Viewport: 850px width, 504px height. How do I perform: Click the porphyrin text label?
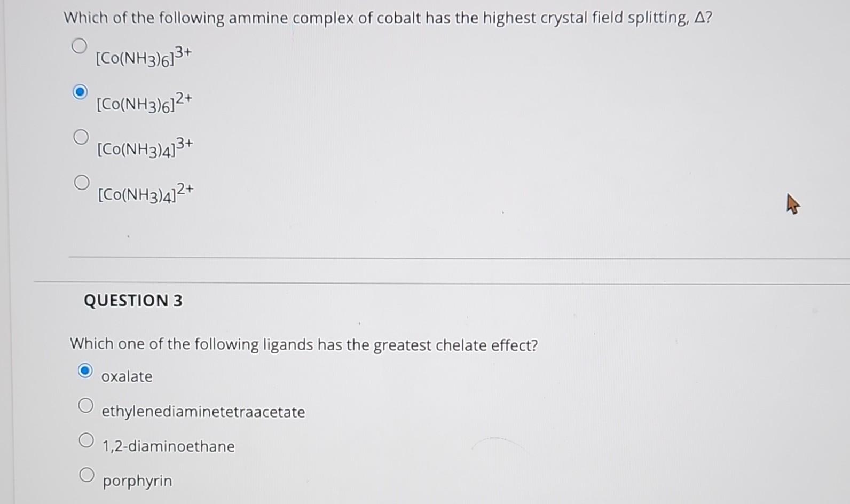click(x=137, y=480)
